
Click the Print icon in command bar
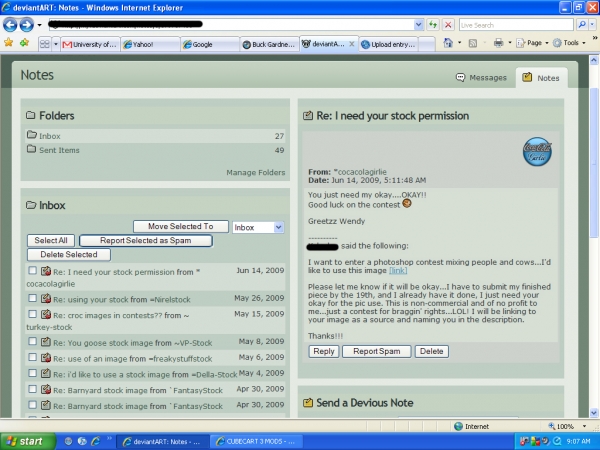click(x=498, y=43)
